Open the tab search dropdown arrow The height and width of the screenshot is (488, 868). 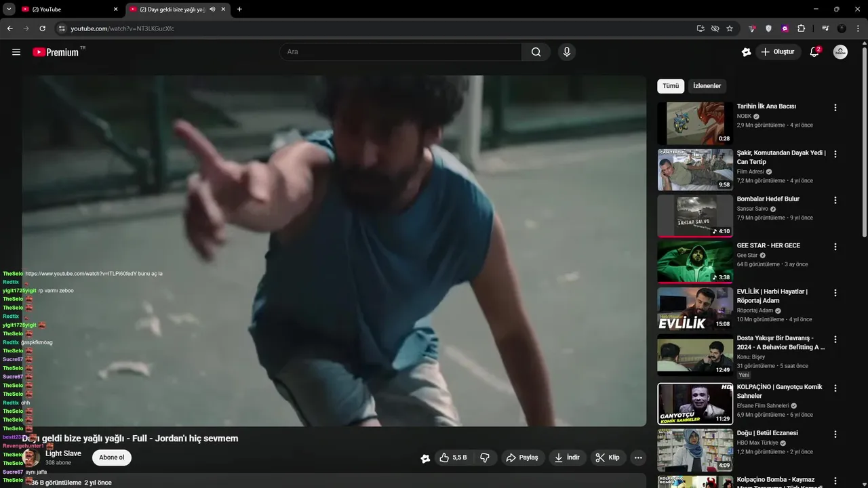9,9
